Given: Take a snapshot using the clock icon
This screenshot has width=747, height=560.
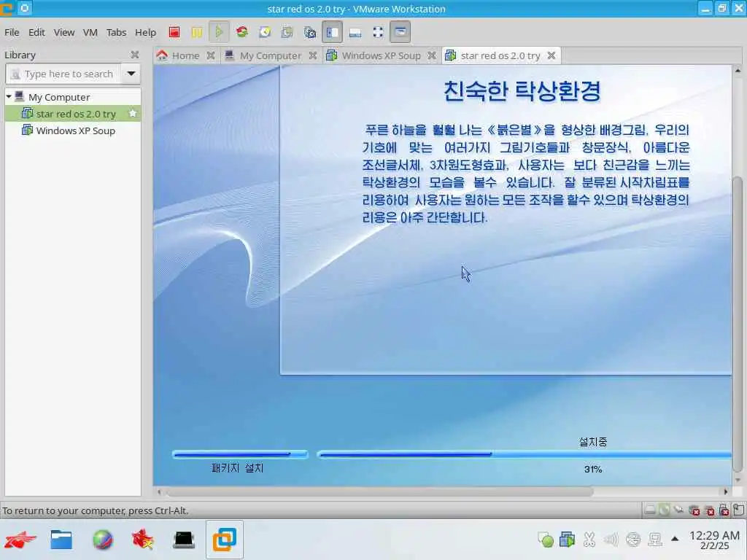Looking at the screenshot, I should 264,32.
